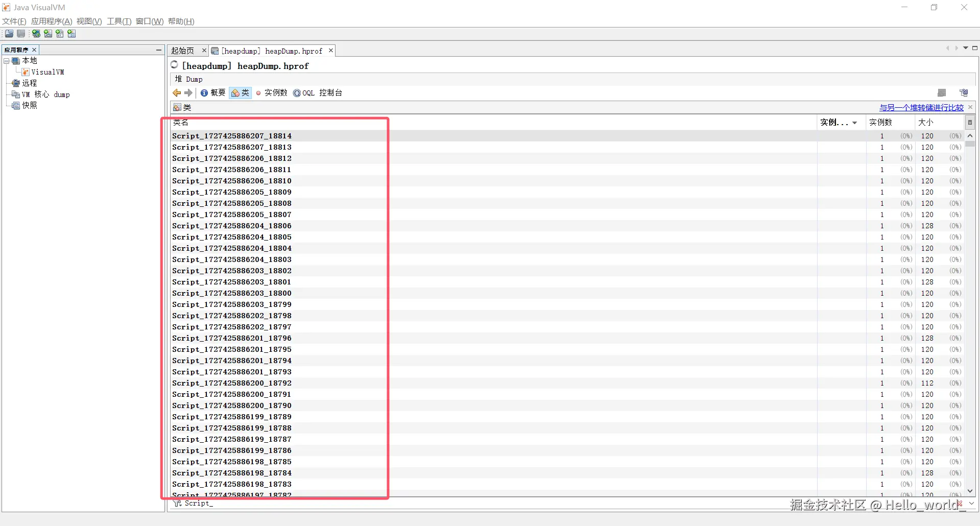Switch to the 起始页 tab
The height and width of the screenshot is (526, 980).
183,51
